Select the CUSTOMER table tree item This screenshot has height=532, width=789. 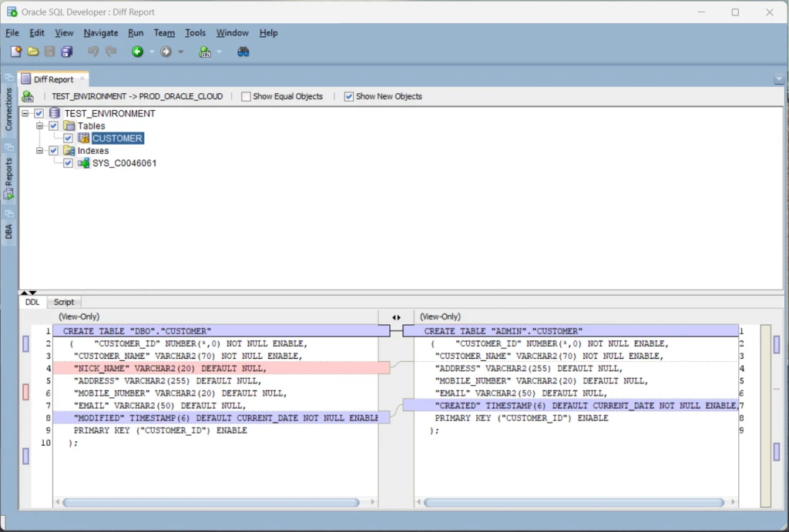117,139
